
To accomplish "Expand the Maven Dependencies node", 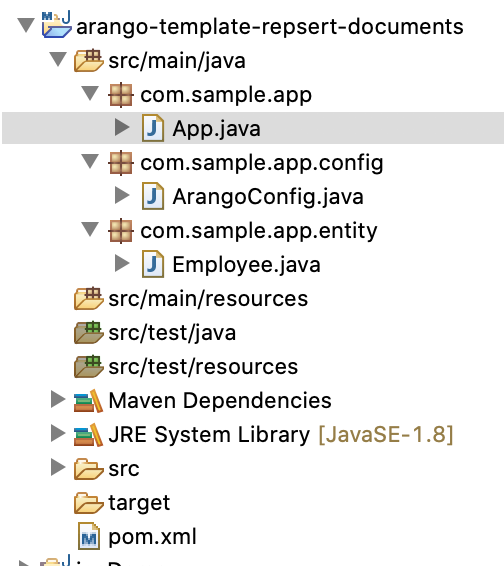I will pos(58,400).
